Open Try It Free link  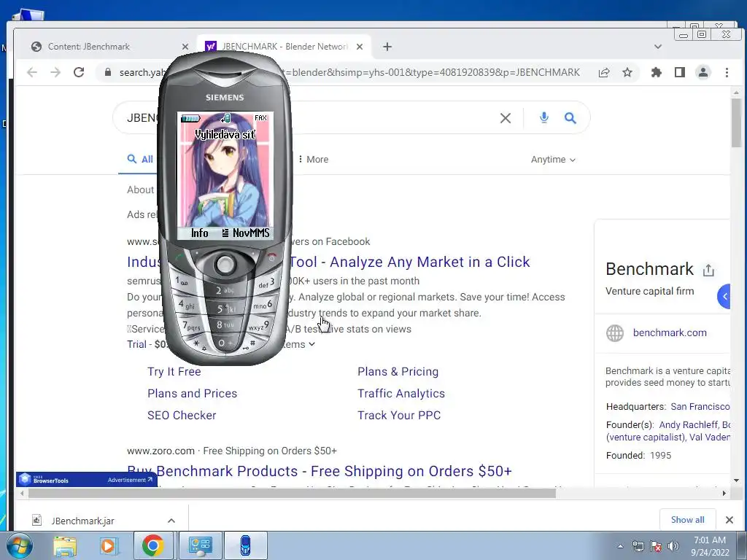click(174, 371)
